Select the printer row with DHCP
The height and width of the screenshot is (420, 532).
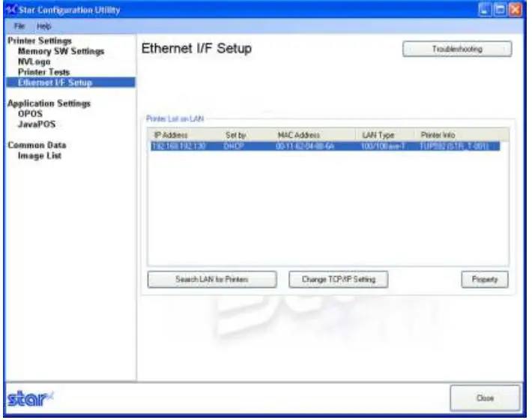[x=325, y=146]
